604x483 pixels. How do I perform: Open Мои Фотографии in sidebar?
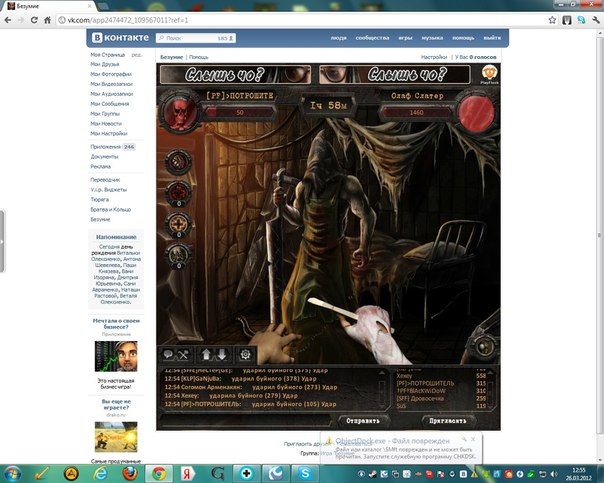click(x=111, y=74)
